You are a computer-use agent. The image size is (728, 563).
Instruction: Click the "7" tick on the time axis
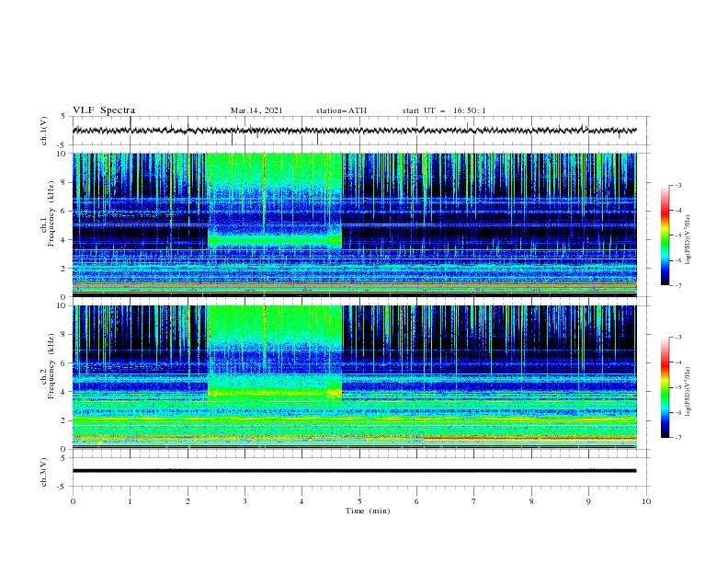click(x=474, y=501)
